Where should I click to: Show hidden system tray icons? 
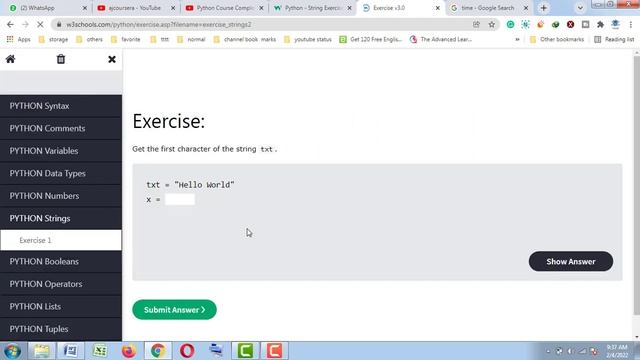click(x=548, y=351)
